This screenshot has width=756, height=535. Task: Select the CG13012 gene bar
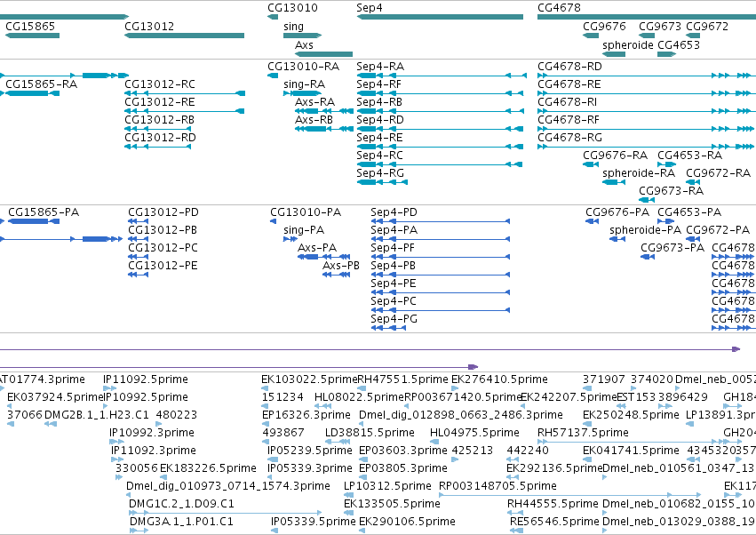coord(184,36)
